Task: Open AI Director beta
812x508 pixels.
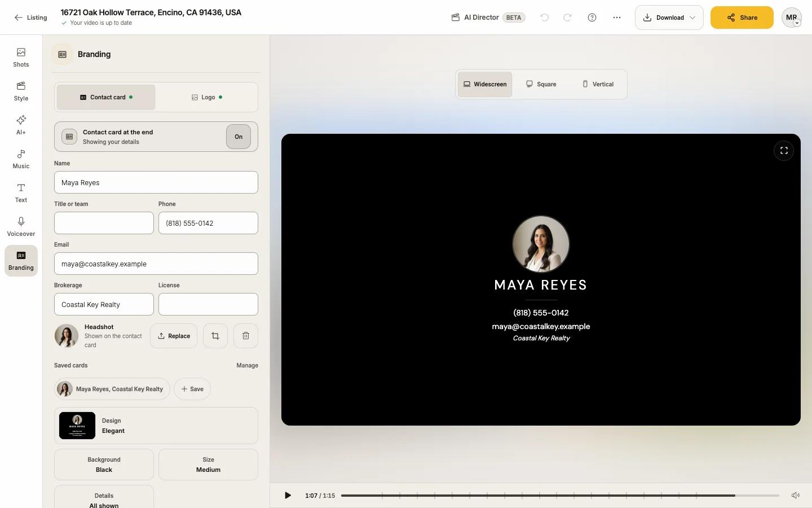Action: pyautogui.click(x=488, y=17)
